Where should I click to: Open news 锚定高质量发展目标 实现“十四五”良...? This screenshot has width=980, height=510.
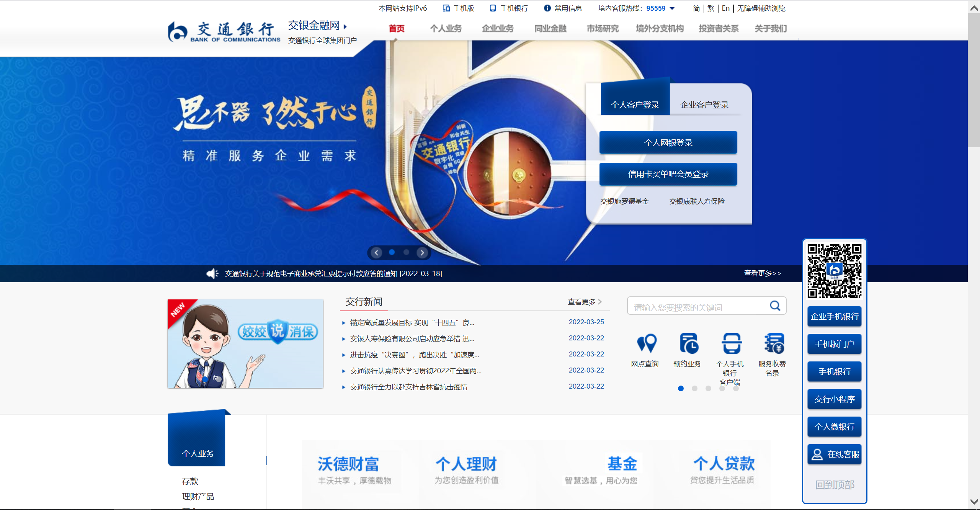coord(412,322)
